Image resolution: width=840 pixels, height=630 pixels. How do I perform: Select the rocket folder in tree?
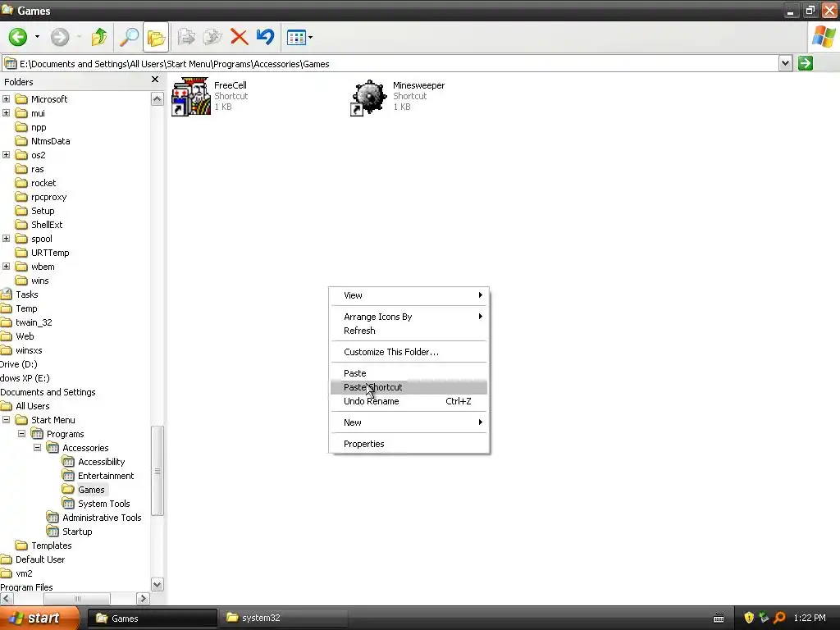43,183
